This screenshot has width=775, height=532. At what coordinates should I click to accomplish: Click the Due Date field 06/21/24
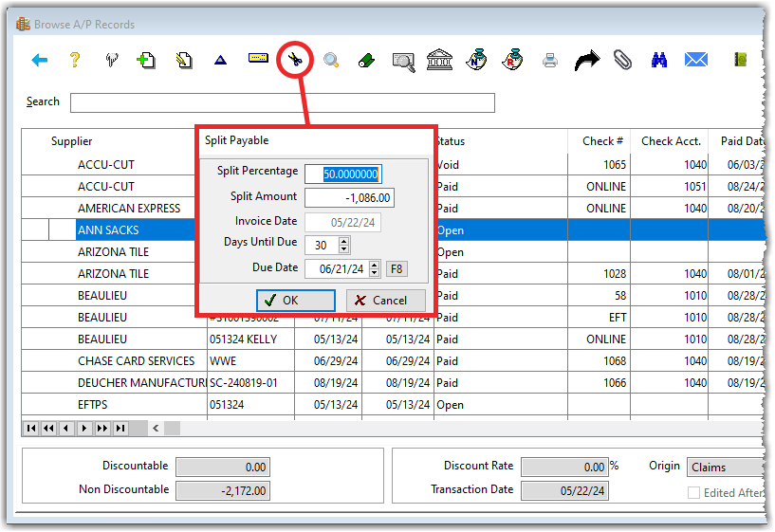coord(337,269)
